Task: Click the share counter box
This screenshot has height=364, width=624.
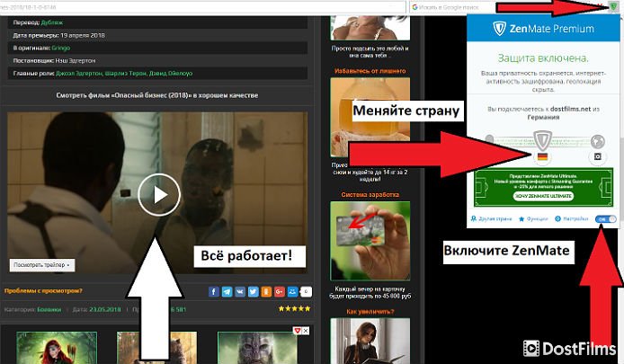Action: [306, 291]
